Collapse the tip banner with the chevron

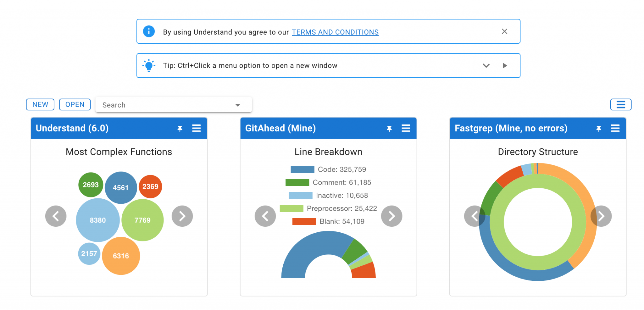coord(486,66)
